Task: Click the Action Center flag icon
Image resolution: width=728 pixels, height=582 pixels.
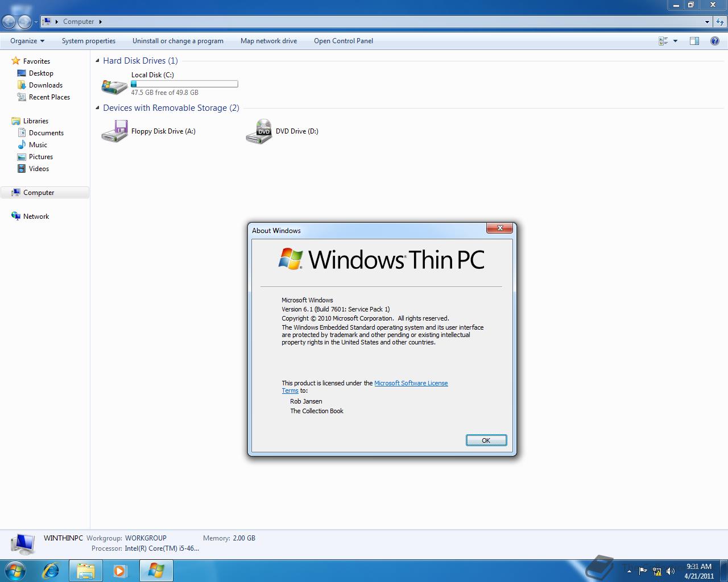Action: 643,571
